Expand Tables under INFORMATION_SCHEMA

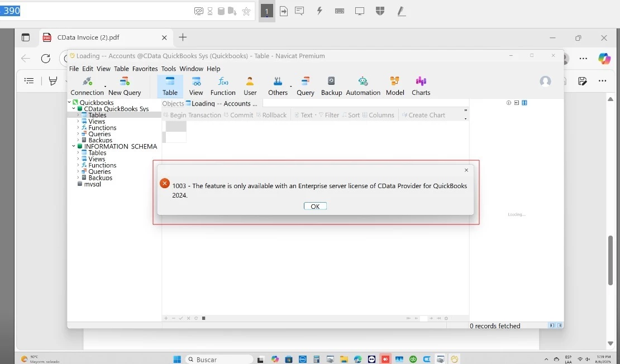[x=78, y=152]
